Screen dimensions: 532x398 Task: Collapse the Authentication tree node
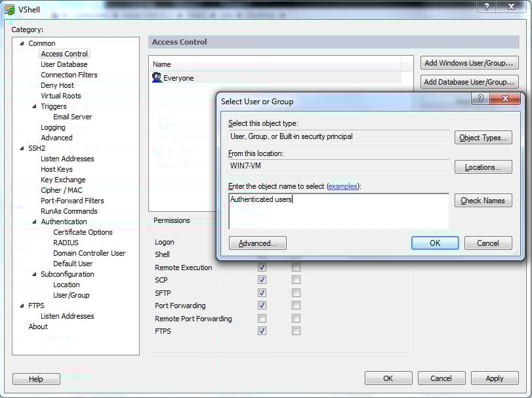pos(35,222)
